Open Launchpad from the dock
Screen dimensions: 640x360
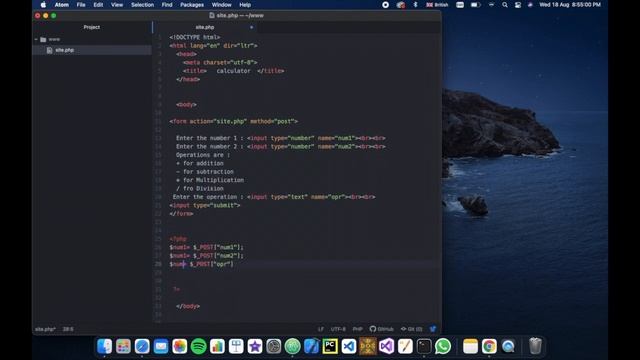[123, 346]
